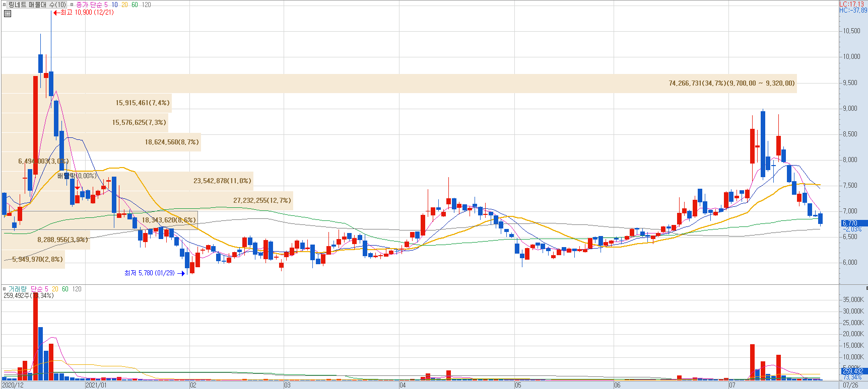
Task: Select the 종가 단순 moving average label
Action: [x=88, y=5]
